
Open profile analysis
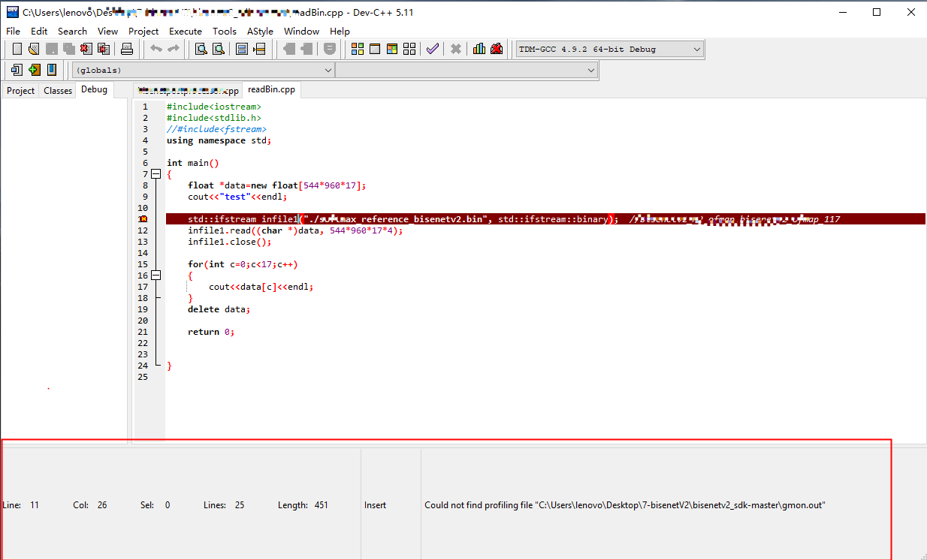pos(479,48)
